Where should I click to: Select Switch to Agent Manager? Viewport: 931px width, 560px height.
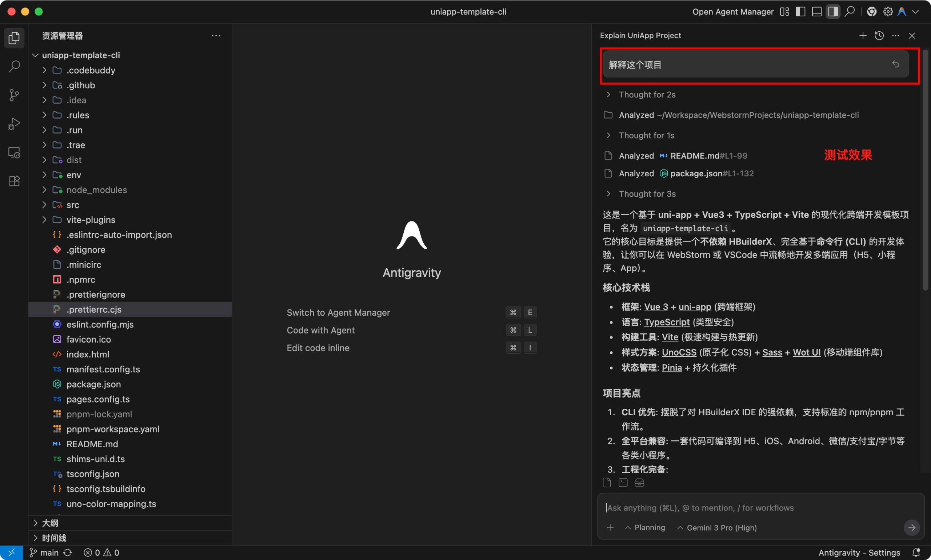(x=338, y=312)
